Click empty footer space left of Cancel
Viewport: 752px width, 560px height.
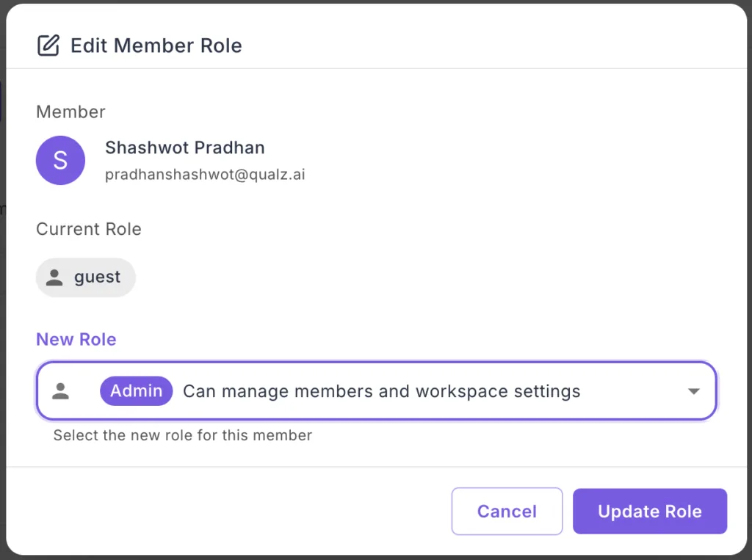(220, 512)
